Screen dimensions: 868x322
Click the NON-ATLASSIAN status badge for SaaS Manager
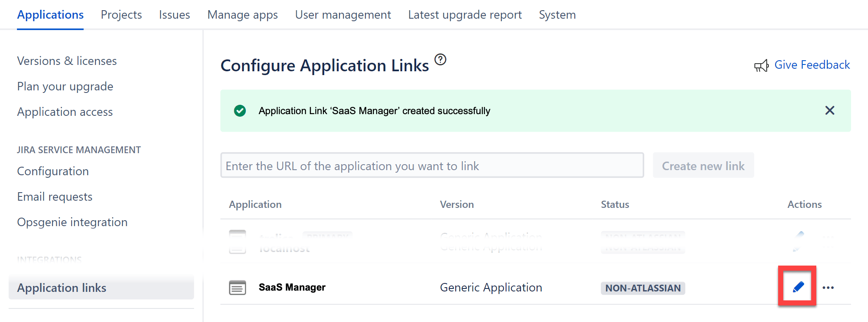(x=643, y=288)
